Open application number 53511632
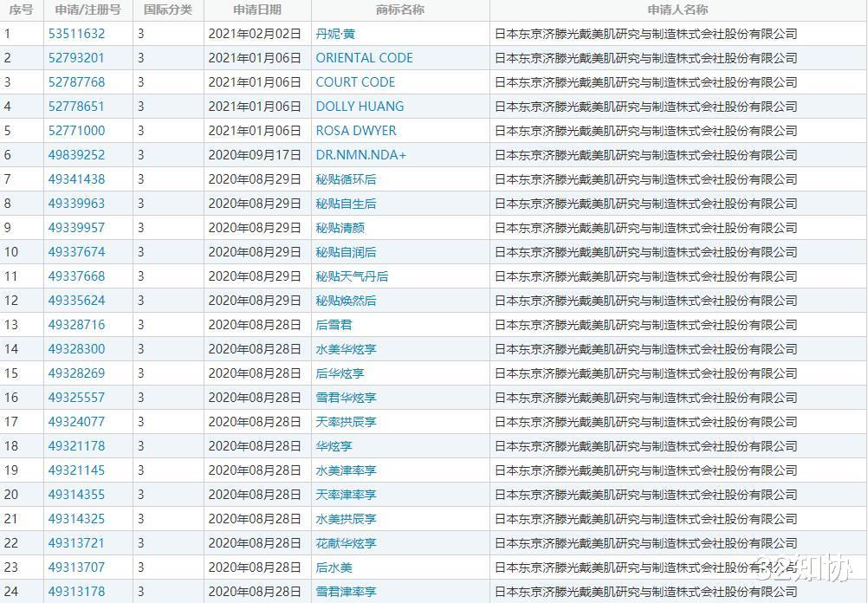 [x=76, y=34]
